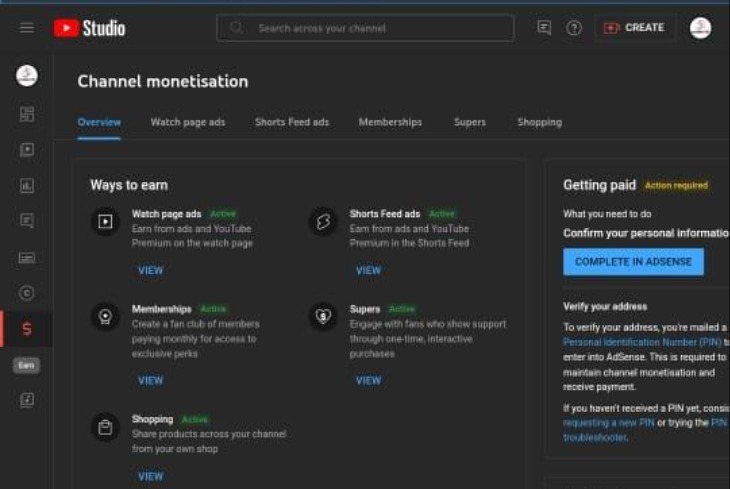Open Subtitles icon in sidebar
730x489 pixels.
tap(27, 258)
